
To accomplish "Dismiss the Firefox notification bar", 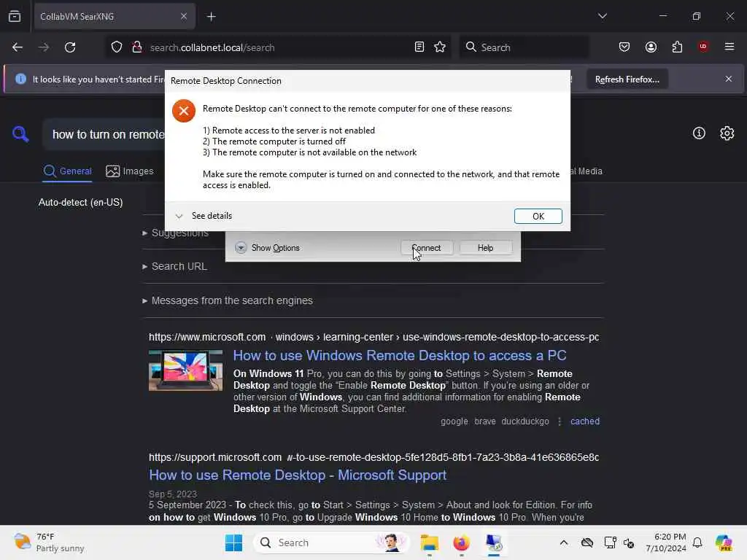I will coord(729,79).
